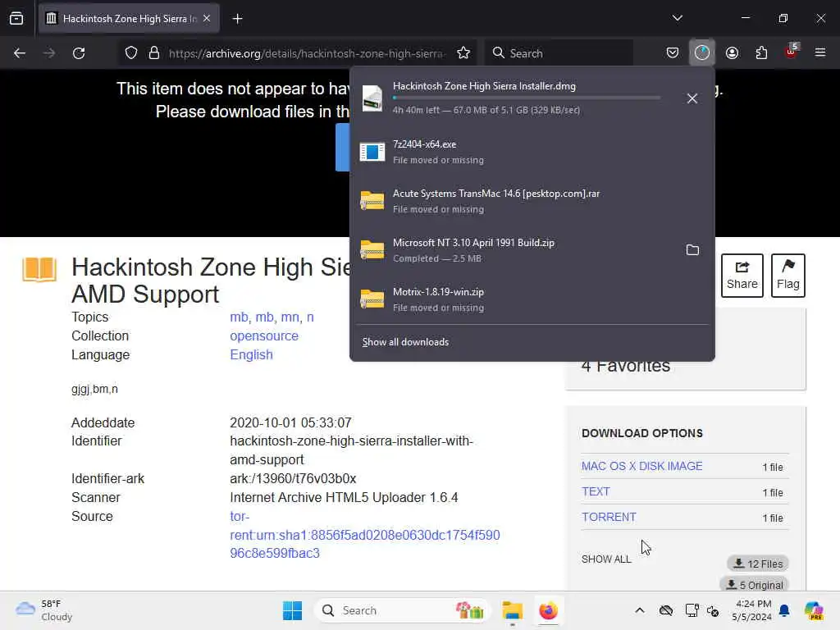Open weather widget showing 58°F Cloudy
Image resolution: width=840 pixels, height=630 pixels.
tap(44, 610)
